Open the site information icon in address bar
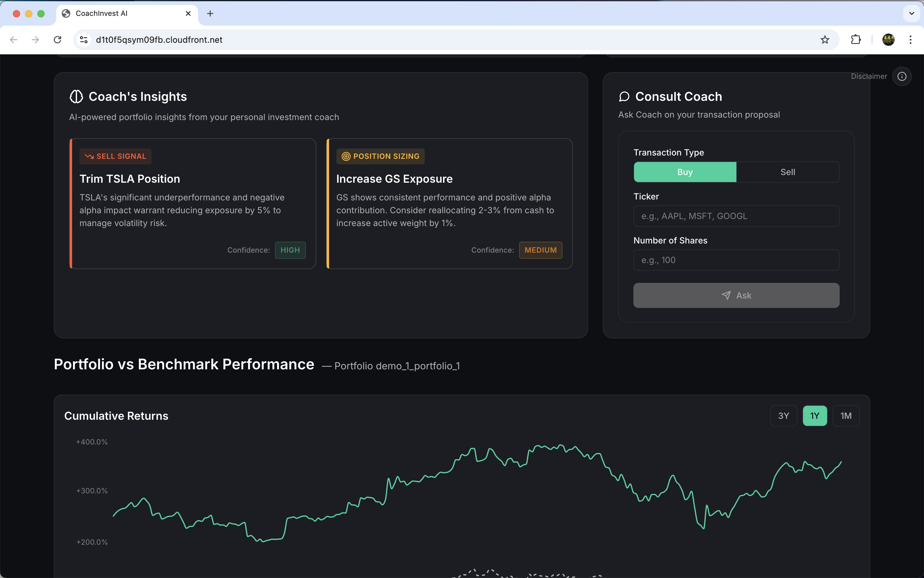 (84, 40)
